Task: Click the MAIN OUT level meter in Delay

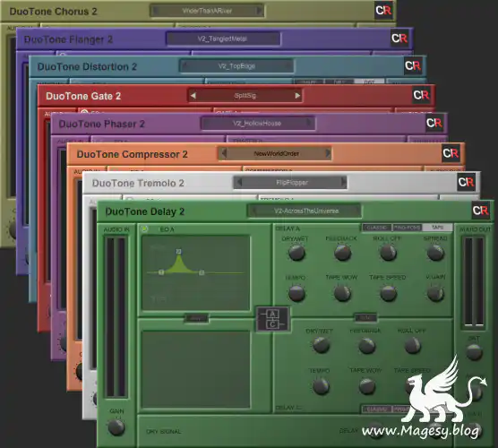Action: tap(475, 282)
